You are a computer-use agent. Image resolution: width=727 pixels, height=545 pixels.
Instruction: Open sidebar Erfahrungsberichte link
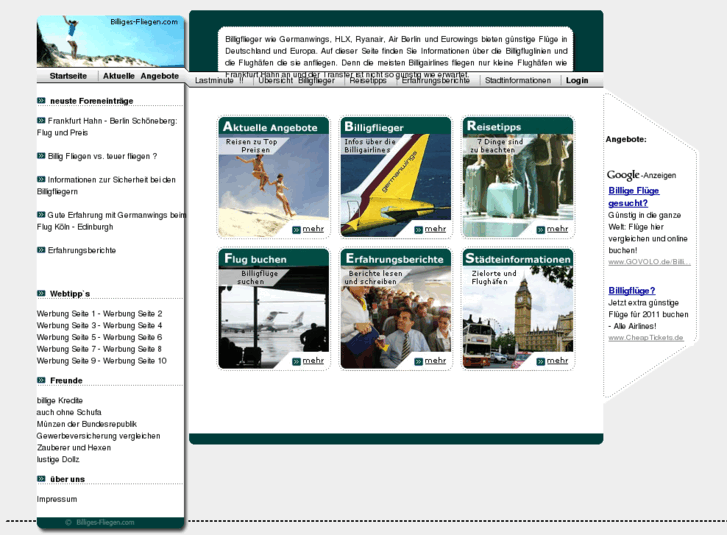(x=82, y=250)
